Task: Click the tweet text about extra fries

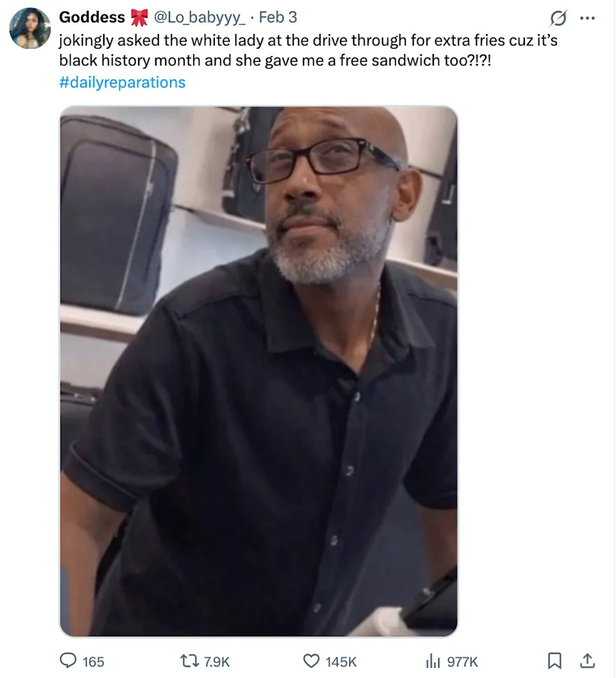Action: click(x=308, y=50)
